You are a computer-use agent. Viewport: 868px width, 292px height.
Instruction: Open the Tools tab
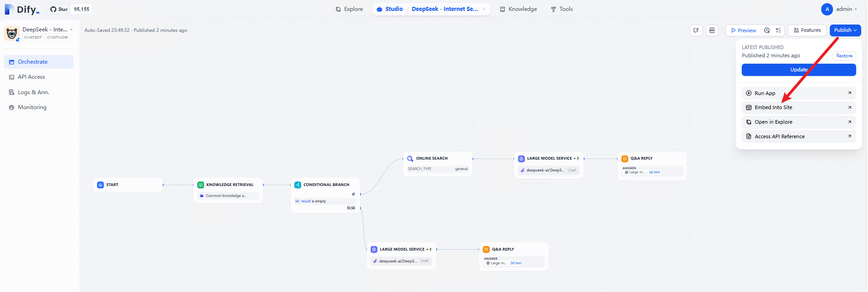[x=561, y=9]
